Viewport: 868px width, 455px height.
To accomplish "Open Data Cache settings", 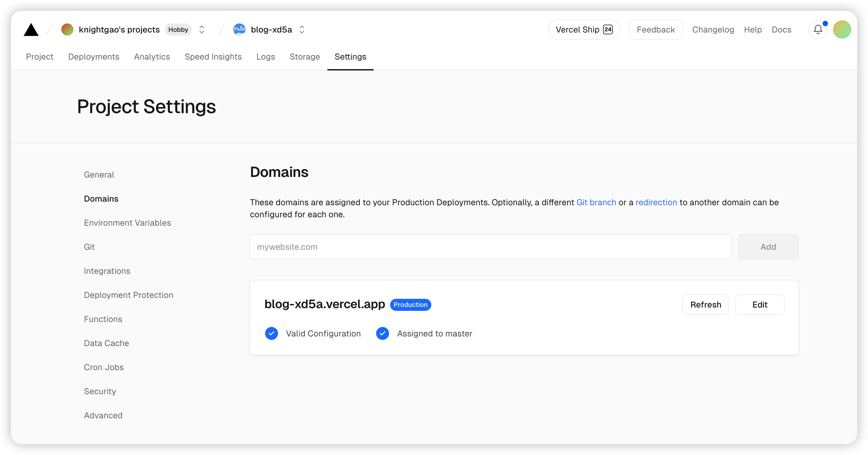I will [106, 343].
